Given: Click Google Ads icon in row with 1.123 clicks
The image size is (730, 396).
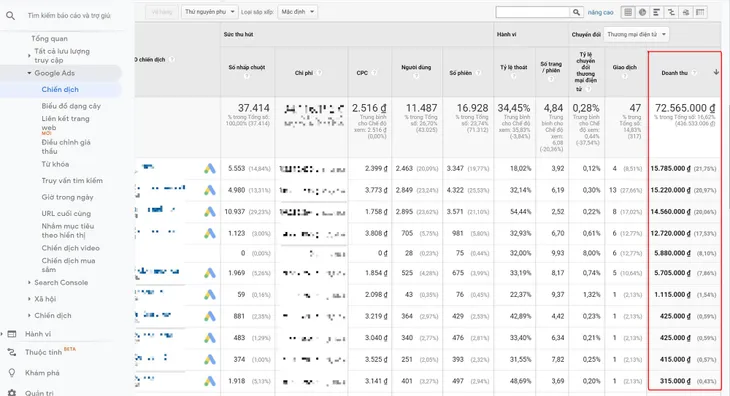Looking at the screenshot, I should point(210,233).
